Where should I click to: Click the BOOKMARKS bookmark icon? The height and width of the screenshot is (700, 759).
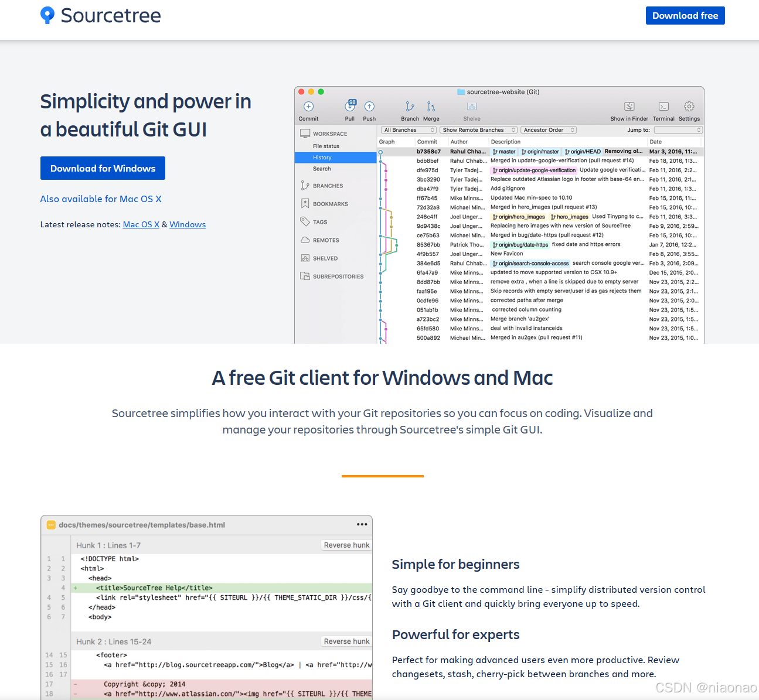305,204
